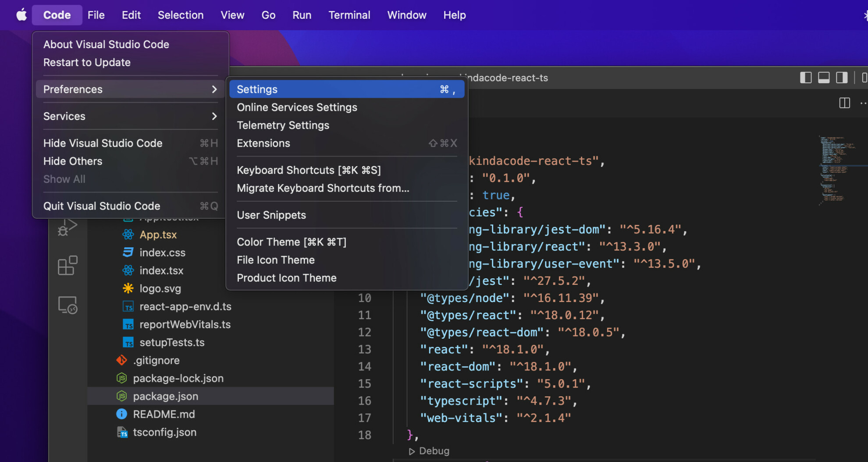Image resolution: width=868 pixels, height=462 pixels.
Task: Open the Edit menu
Action: 131,15
